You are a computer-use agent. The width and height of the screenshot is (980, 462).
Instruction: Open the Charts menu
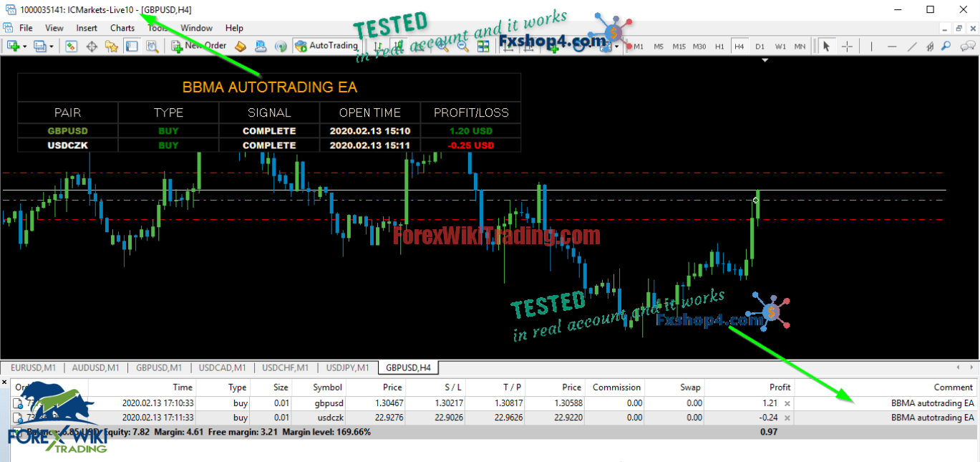122,28
